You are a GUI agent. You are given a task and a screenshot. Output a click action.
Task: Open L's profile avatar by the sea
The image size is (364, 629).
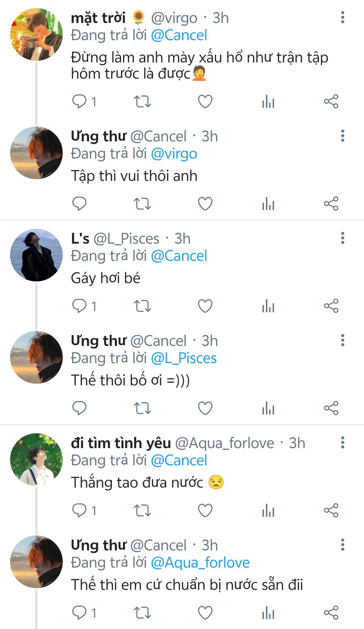tap(36, 255)
